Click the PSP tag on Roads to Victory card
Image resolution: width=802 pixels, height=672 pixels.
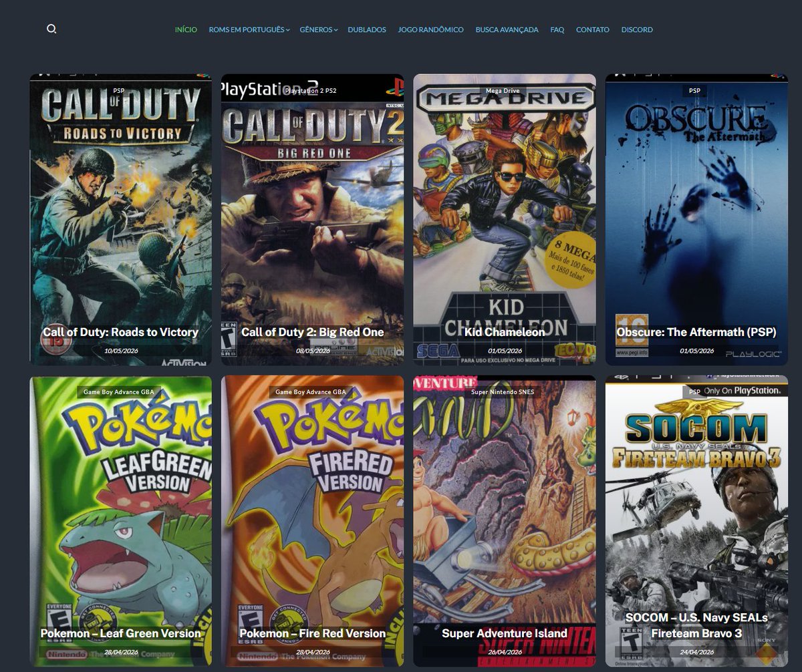tap(118, 91)
